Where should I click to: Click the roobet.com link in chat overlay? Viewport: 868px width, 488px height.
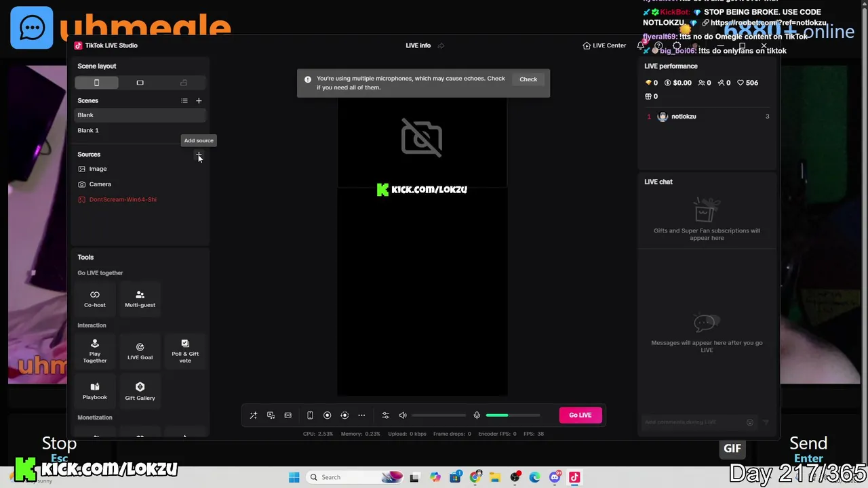click(768, 22)
